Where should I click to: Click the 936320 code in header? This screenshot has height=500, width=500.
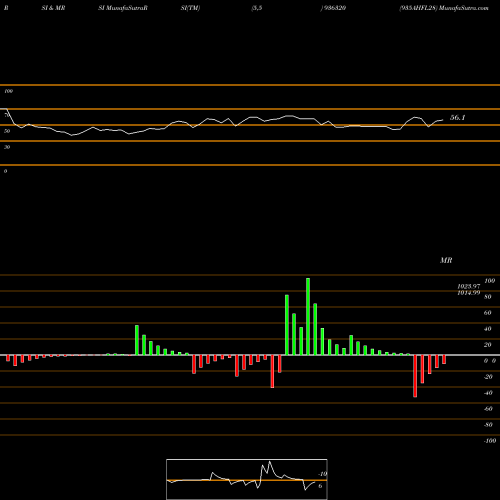[335, 8]
